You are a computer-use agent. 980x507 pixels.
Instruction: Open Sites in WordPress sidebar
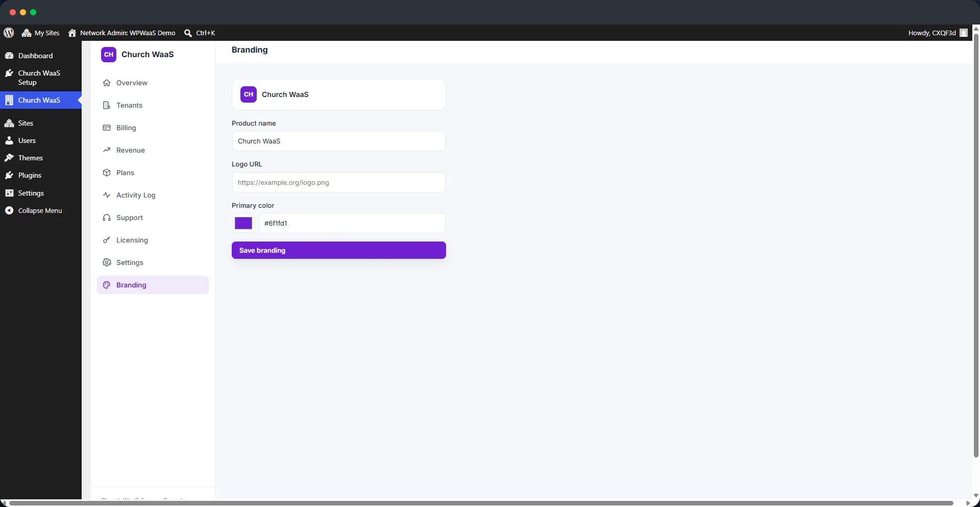(40, 123)
